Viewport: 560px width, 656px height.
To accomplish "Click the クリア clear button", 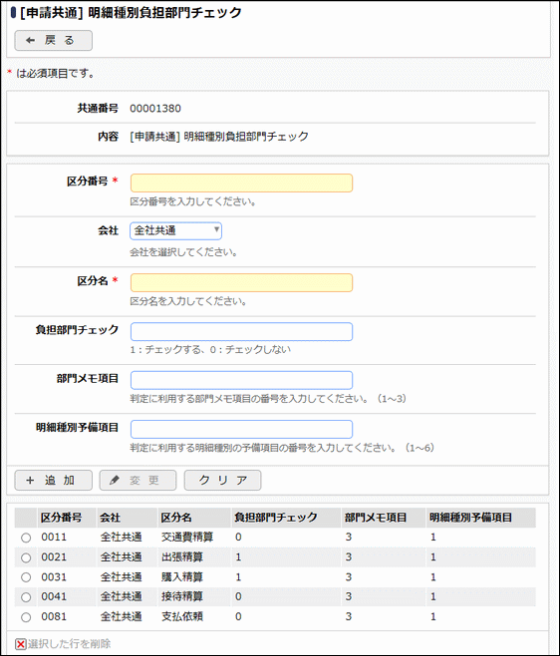I will [x=222, y=480].
